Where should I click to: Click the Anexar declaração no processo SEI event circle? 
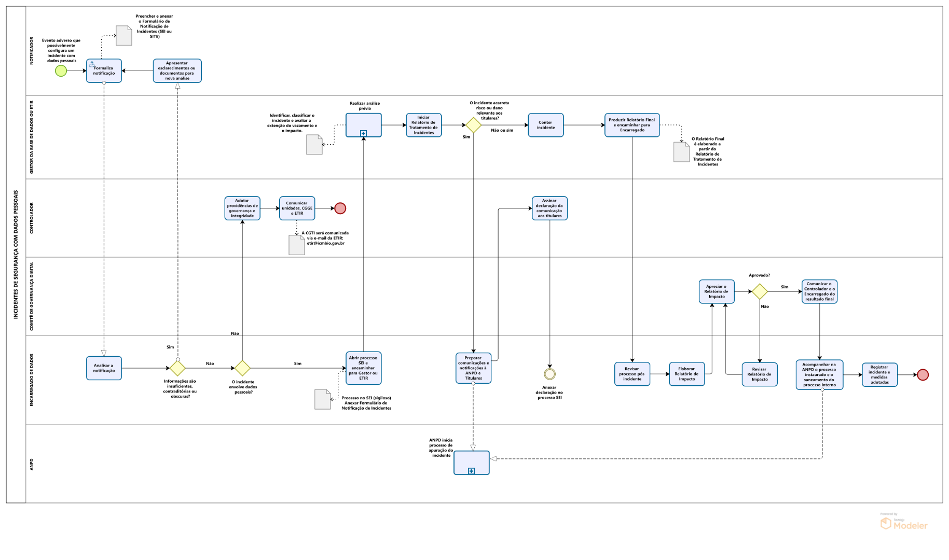pyautogui.click(x=549, y=374)
